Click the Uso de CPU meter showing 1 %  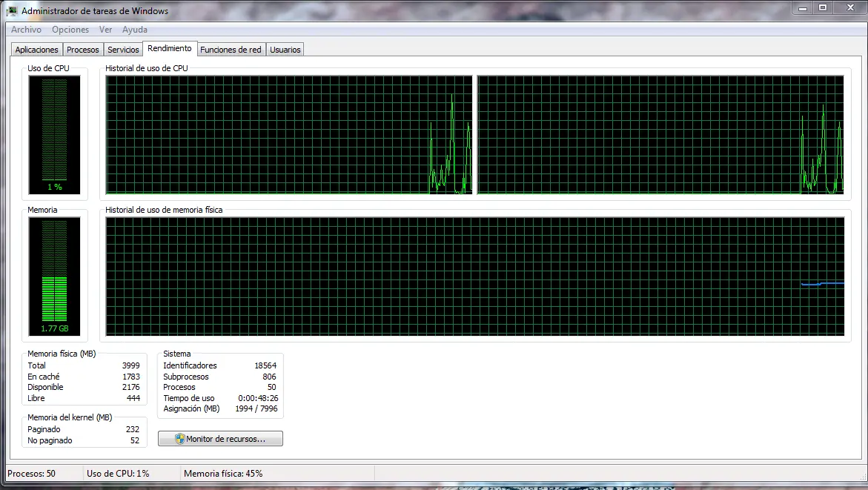pyautogui.click(x=54, y=135)
